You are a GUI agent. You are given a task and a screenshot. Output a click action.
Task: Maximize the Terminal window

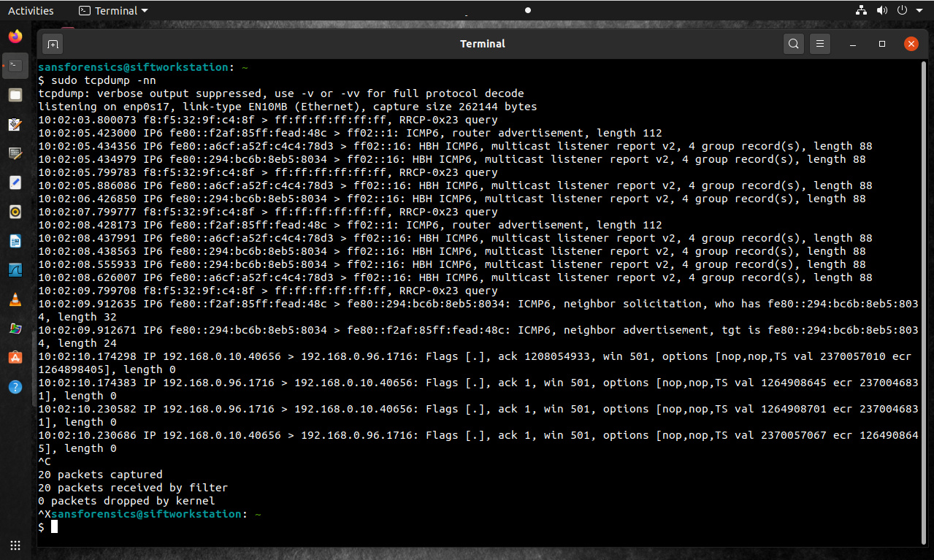tap(882, 44)
